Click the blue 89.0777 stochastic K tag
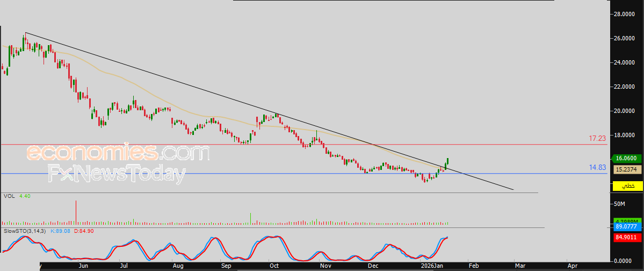Viewport: 644px width, 271px height. click(x=627, y=227)
